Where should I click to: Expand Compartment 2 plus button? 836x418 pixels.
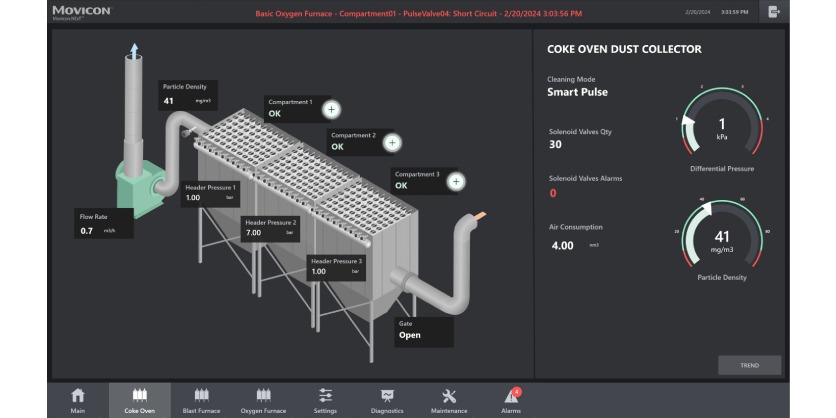pos(392,143)
